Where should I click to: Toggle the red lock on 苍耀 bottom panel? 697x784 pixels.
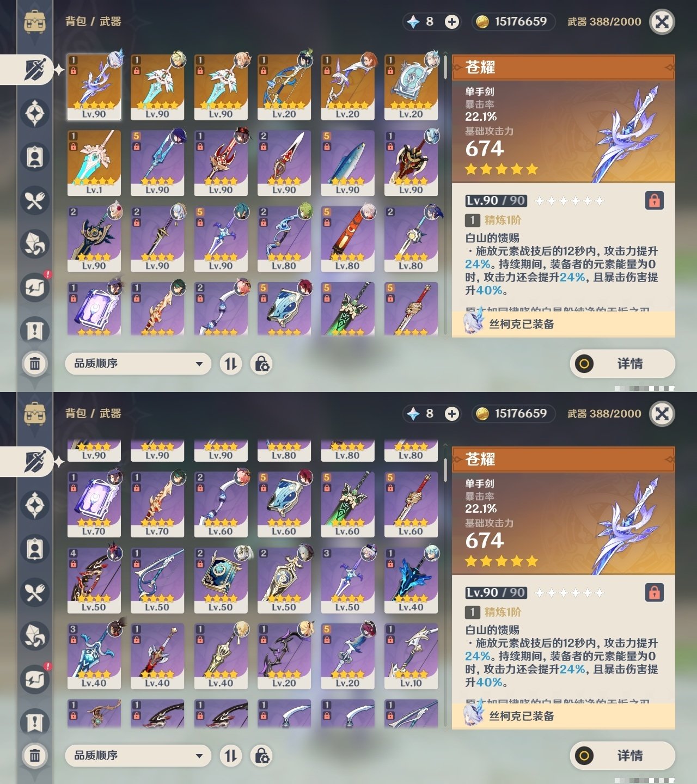click(654, 592)
